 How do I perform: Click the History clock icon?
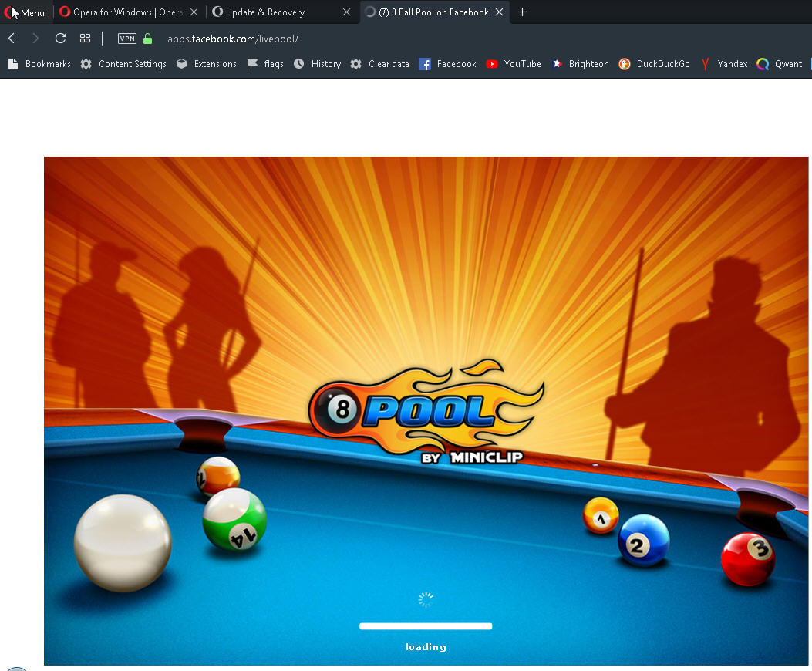coord(298,64)
